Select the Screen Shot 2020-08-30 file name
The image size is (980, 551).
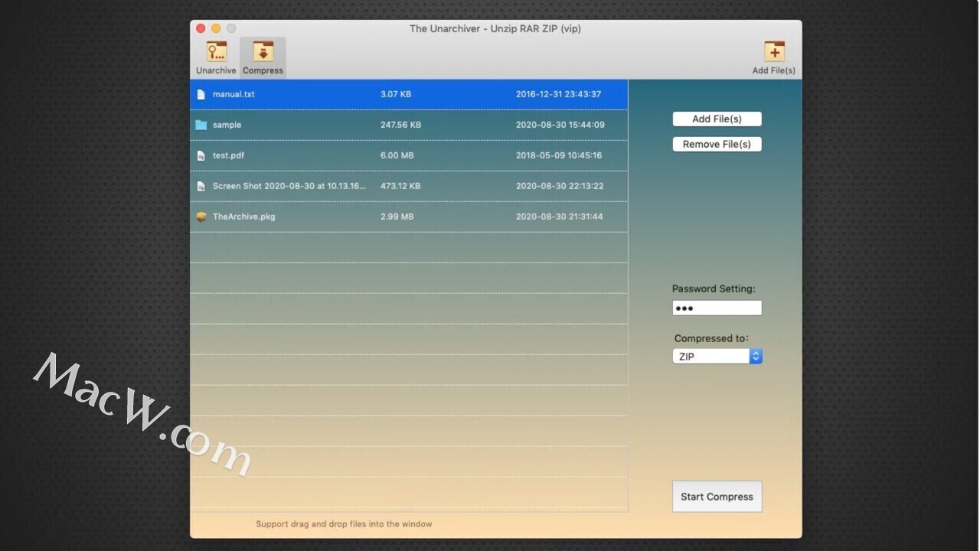pos(289,186)
